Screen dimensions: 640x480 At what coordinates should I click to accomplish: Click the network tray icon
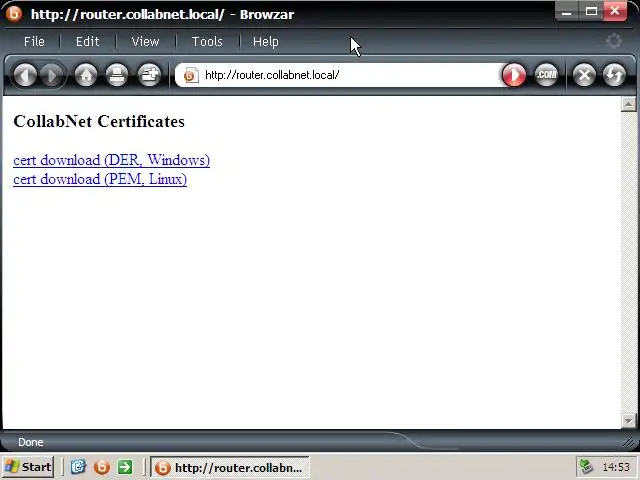pos(586,467)
